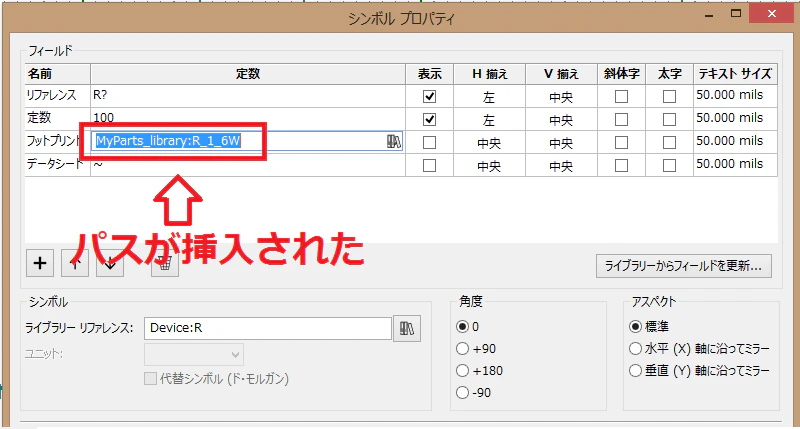Open symbol library browser next to Device:R
The width and height of the screenshot is (800, 429).
tap(407, 328)
